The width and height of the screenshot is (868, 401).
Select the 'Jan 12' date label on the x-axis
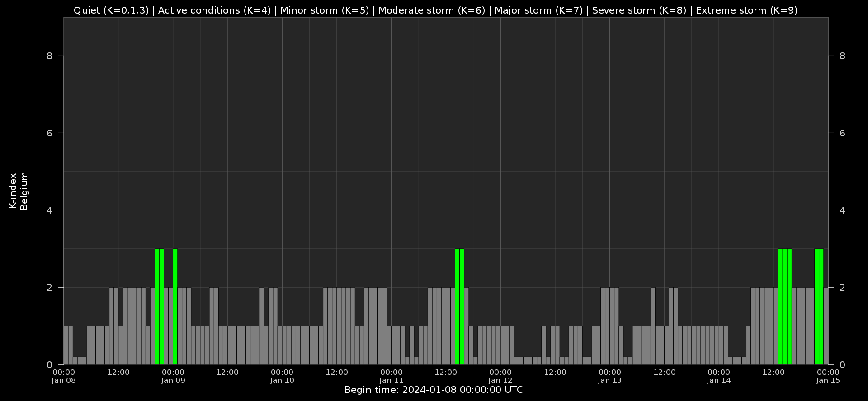500,380
